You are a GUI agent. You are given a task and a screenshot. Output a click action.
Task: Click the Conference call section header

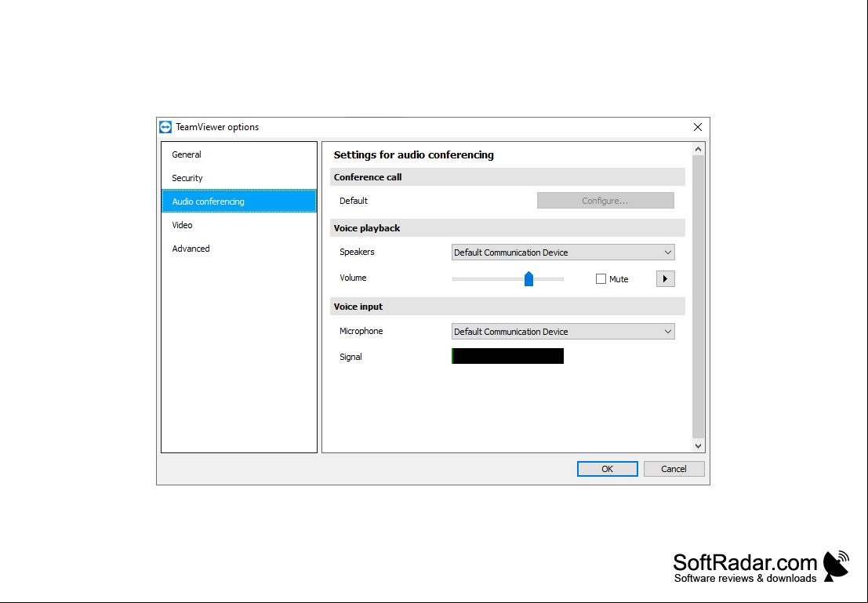507,177
